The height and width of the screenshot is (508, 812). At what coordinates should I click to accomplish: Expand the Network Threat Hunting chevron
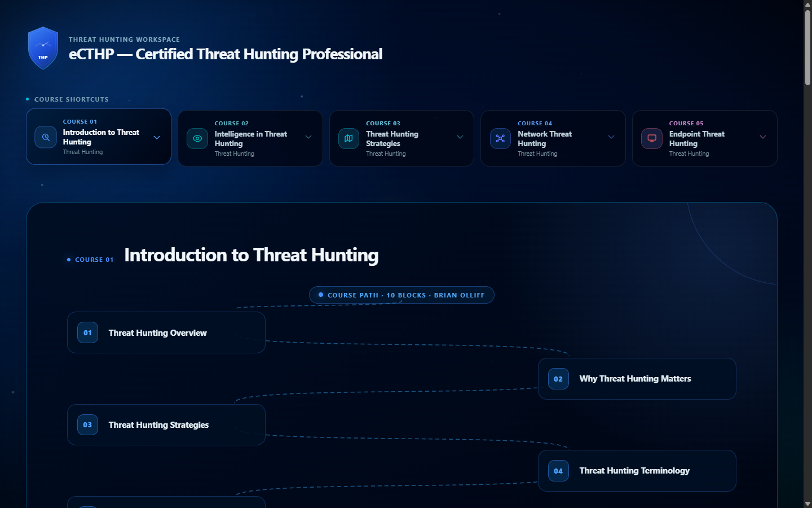coord(611,137)
